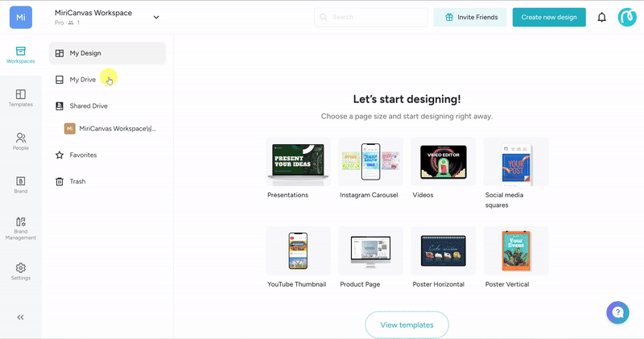Open the Trash folder
Screen dimensions: 644x339
point(77,181)
